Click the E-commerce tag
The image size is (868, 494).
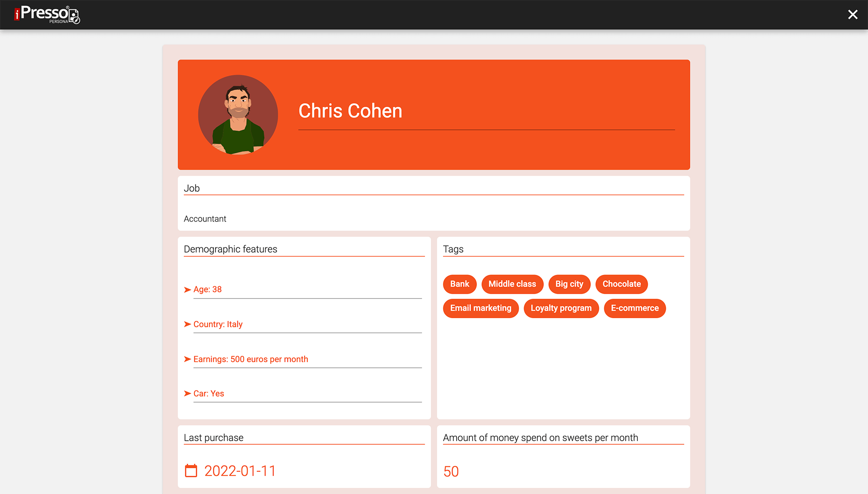(x=634, y=308)
